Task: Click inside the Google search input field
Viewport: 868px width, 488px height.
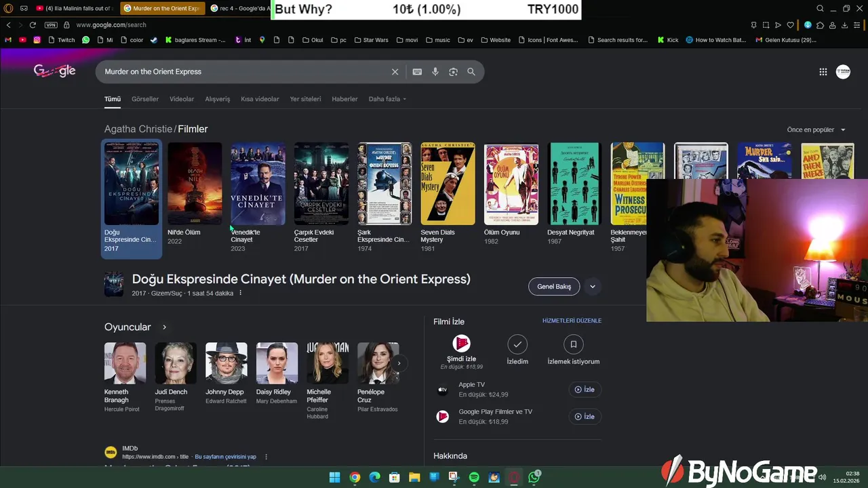Action: pyautogui.click(x=244, y=72)
